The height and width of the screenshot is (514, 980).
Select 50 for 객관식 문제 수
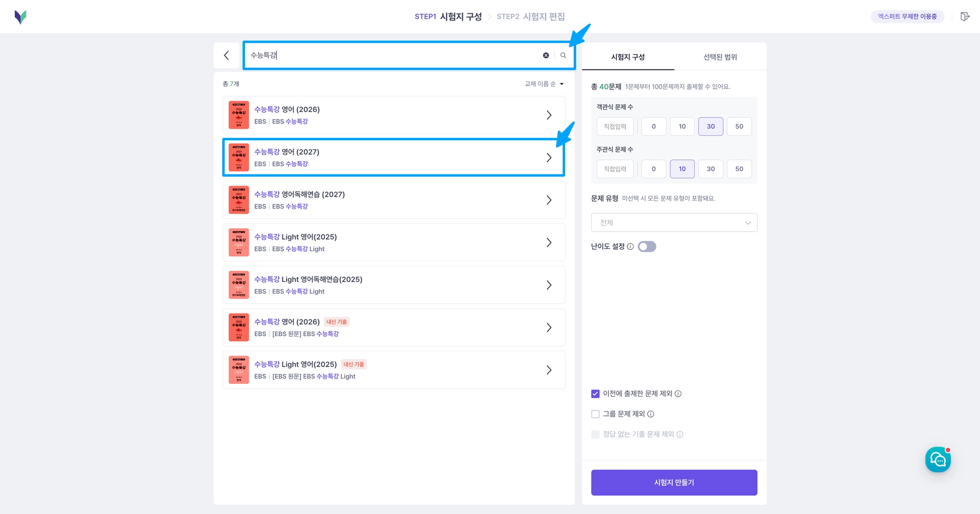pos(739,126)
